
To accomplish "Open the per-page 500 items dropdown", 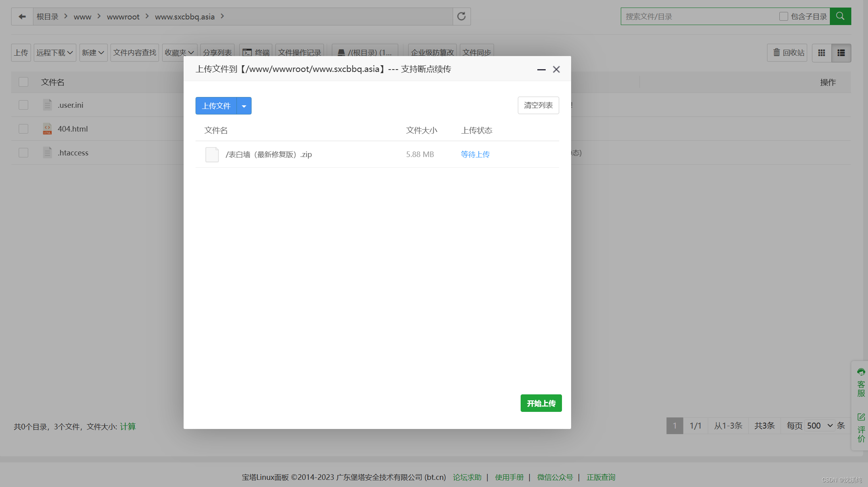I will pos(820,426).
